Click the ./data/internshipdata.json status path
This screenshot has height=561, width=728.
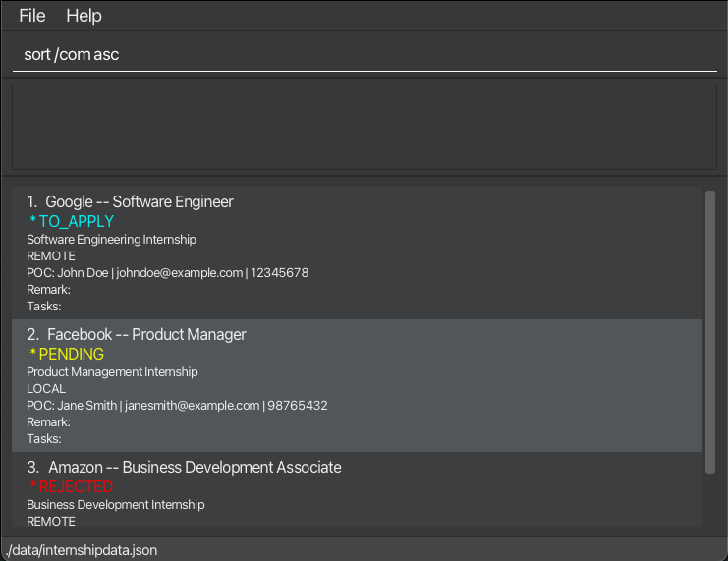(83, 551)
